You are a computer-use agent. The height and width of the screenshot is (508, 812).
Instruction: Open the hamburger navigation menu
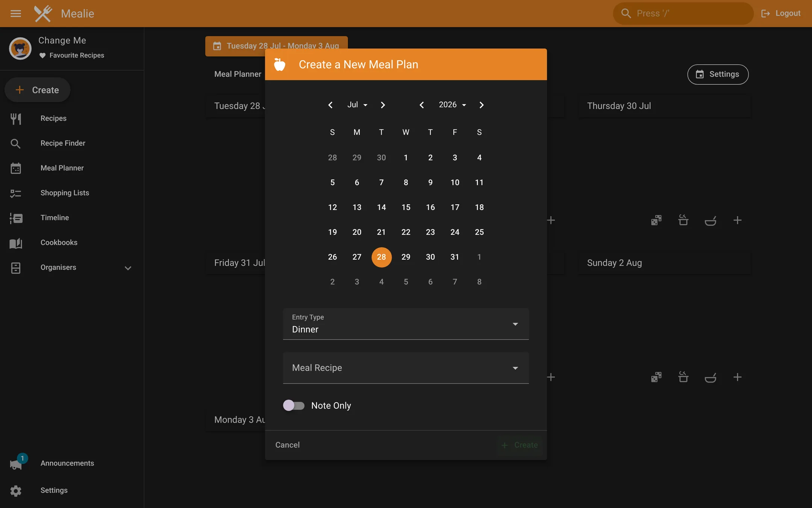[x=16, y=14]
